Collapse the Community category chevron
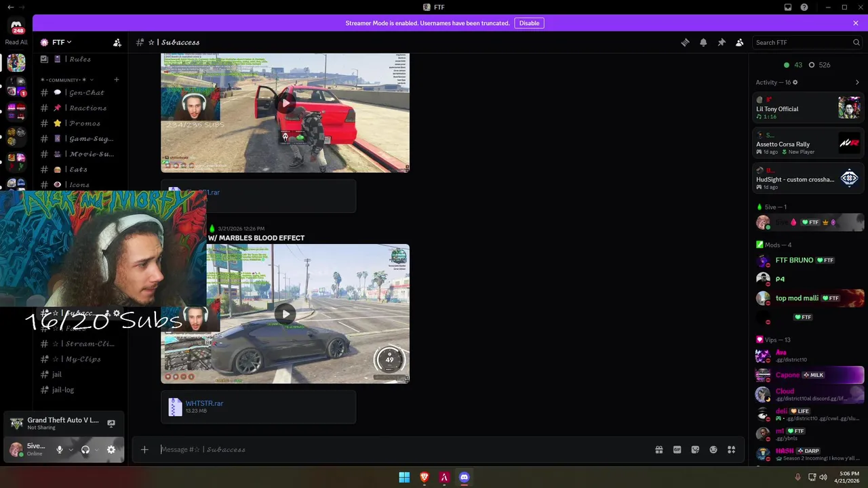Viewport: 868px width, 488px height. pos(92,80)
